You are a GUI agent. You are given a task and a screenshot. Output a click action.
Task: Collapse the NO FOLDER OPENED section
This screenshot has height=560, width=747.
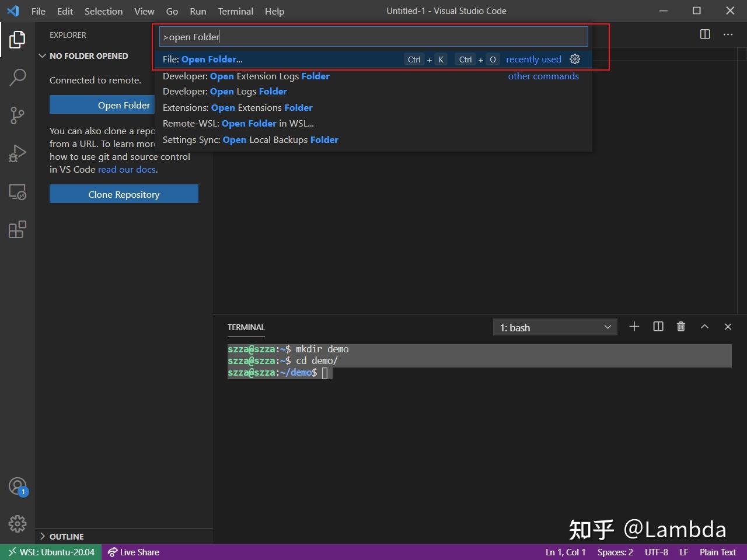click(x=43, y=55)
